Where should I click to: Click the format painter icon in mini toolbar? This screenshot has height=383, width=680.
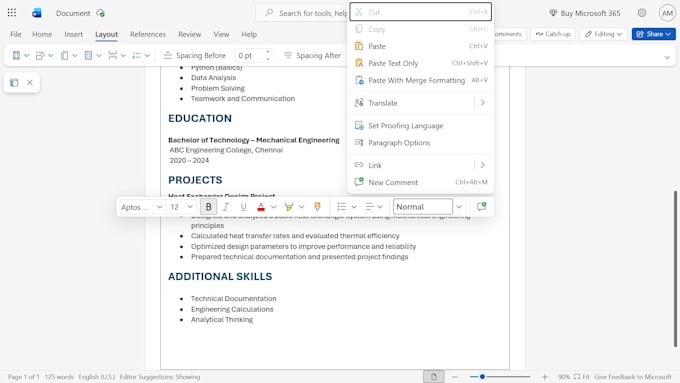pyautogui.click(x=317, y=207)
